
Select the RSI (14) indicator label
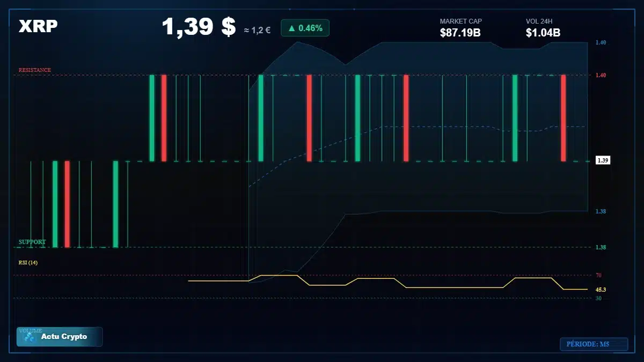point(28,263)
